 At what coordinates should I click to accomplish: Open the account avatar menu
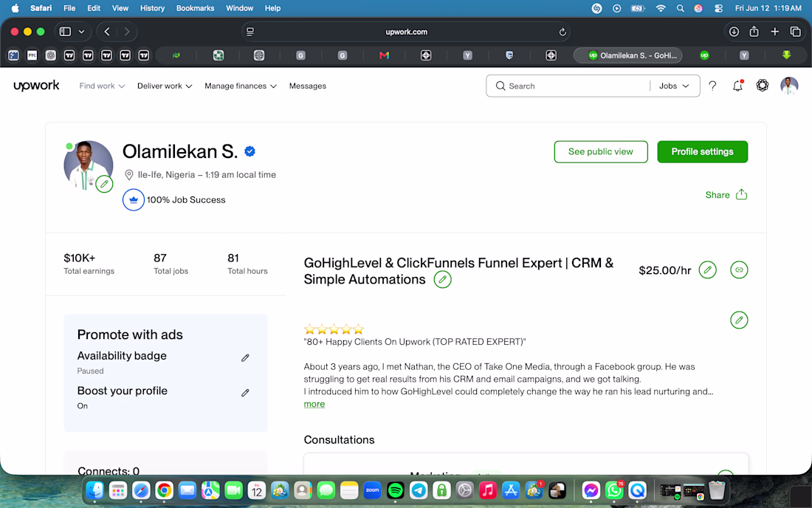(789, 86)
